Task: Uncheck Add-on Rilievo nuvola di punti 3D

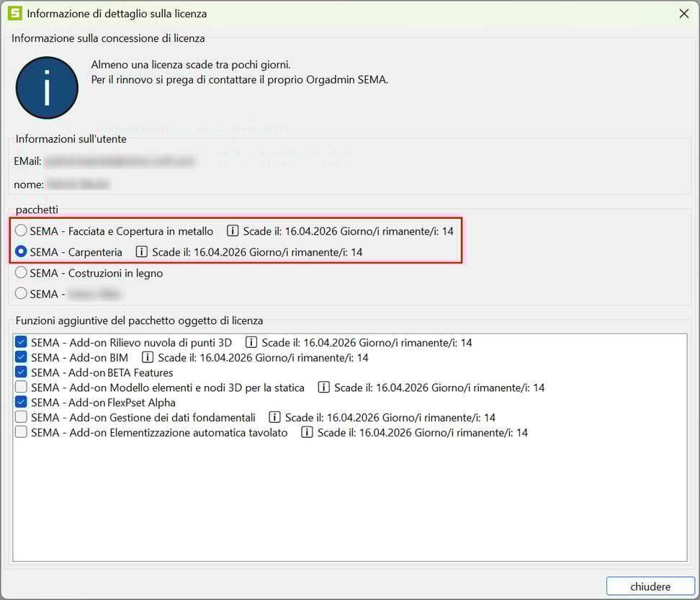Action: point(22,343)
